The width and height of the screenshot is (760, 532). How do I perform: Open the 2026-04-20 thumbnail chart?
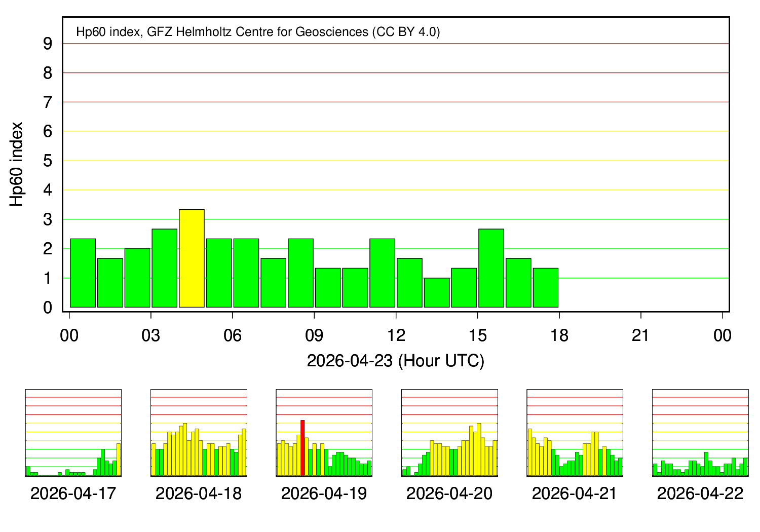449,433
